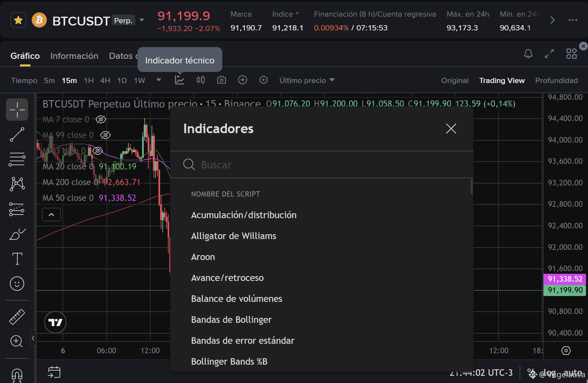Open the Último precio dropdown
Screen dimensions: 588x383
(306, 80)
